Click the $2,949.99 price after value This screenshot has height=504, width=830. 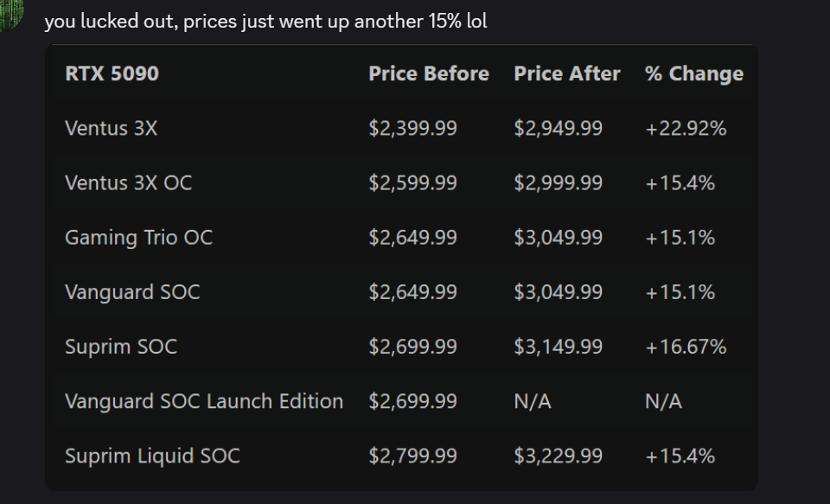coord(558,129)
